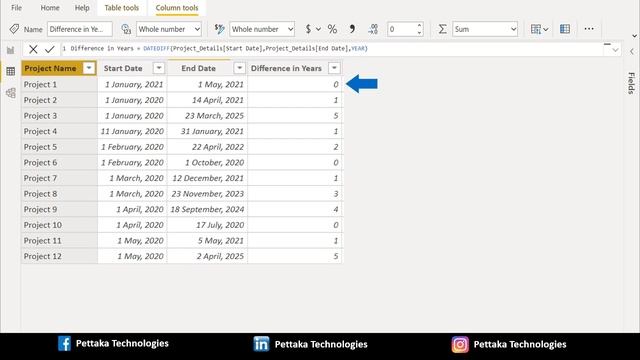
Task: Open the more options ellipsis
Action: coord(589,29)
